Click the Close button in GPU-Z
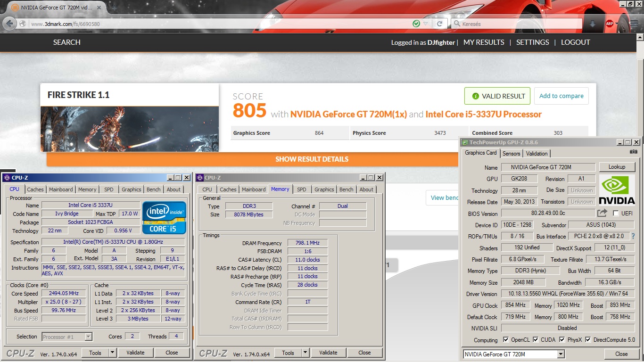Viewport: 644px width, 362px height. (621, 354)
